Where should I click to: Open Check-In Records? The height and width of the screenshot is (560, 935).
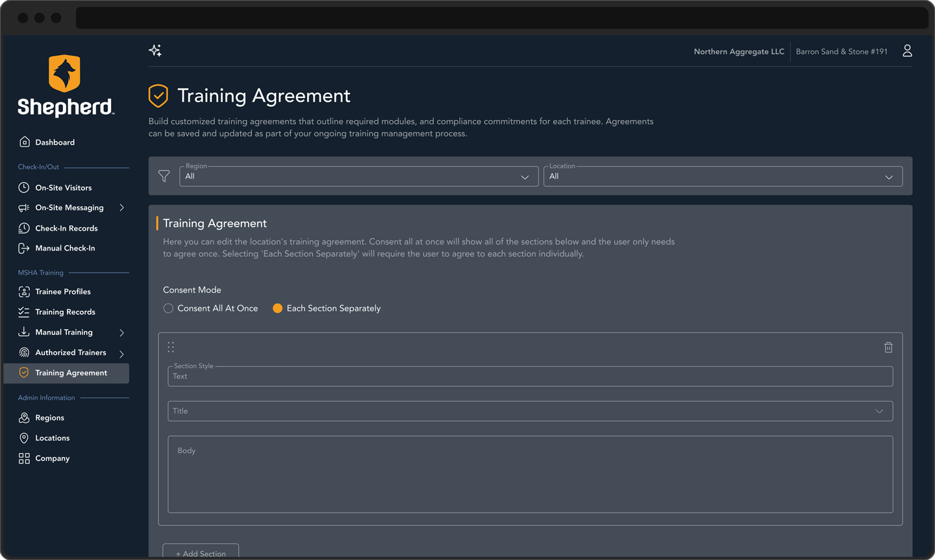coord(66,228)
